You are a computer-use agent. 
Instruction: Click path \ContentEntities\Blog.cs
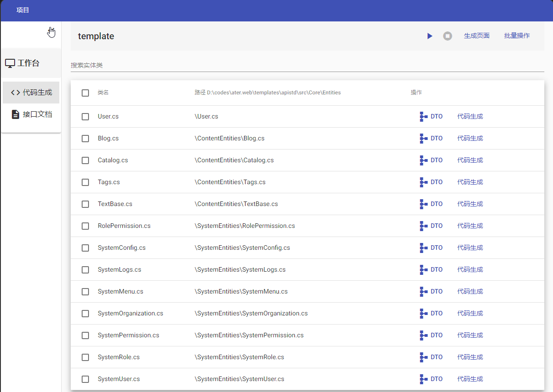230,139
